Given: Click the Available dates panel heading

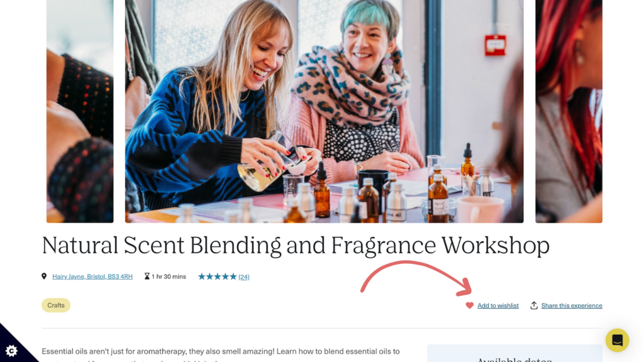Looking at the screenshot, I should 514,359.
